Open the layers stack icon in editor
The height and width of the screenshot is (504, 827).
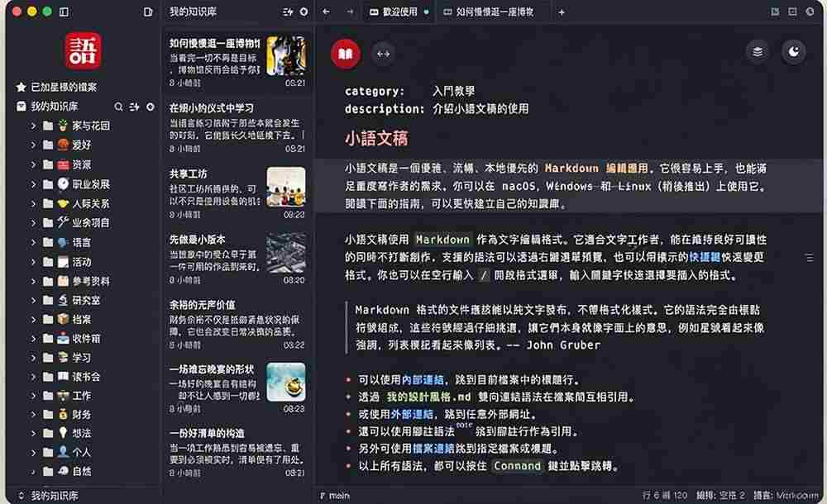(758, 52)
